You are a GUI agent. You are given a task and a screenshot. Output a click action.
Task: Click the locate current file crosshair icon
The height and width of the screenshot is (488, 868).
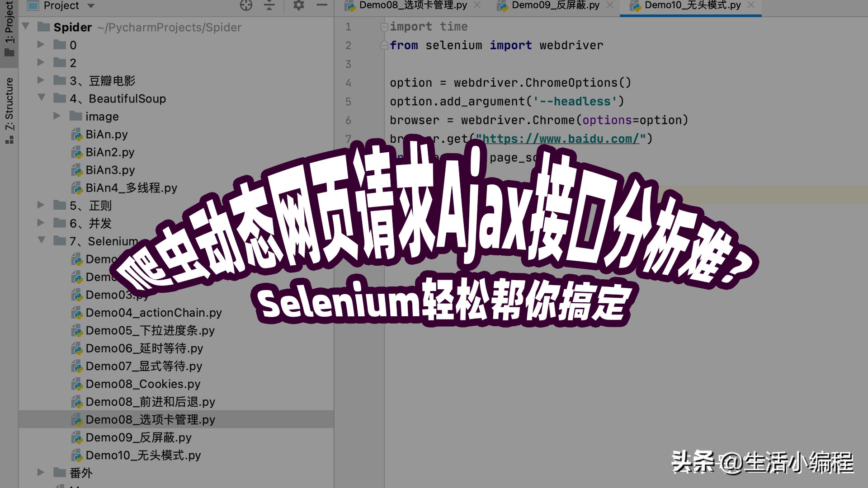pos(246,5)
